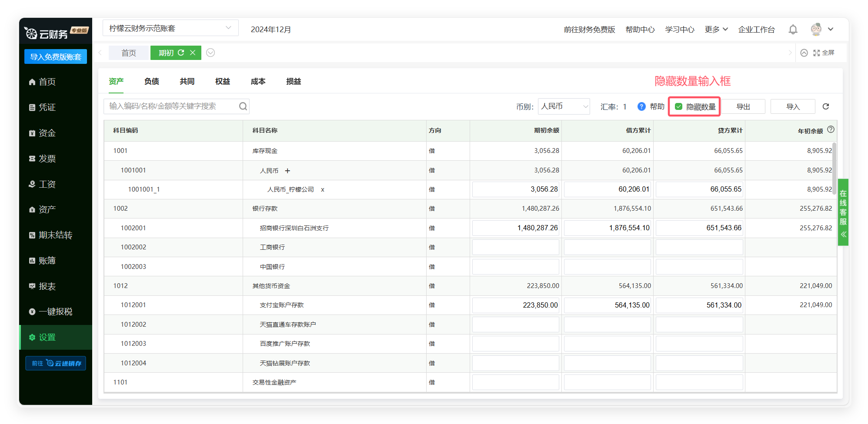Toggle the 隐藏数量 checkbox

[678, 106]
